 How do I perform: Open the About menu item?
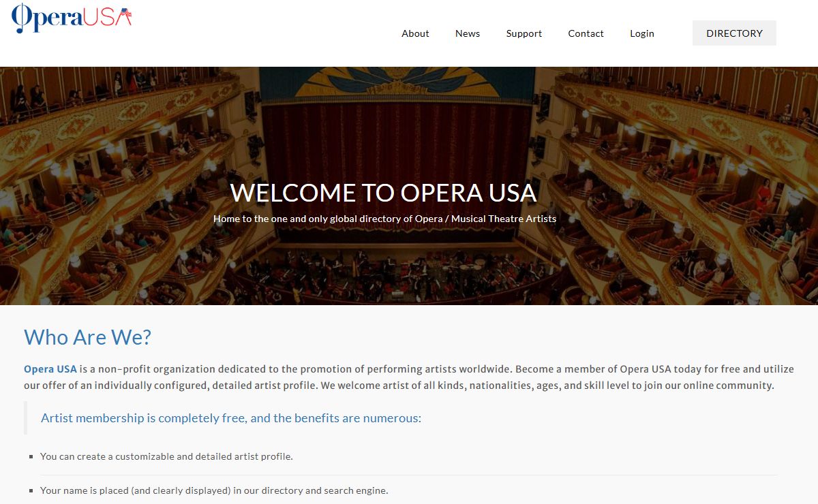coord(415,33)
